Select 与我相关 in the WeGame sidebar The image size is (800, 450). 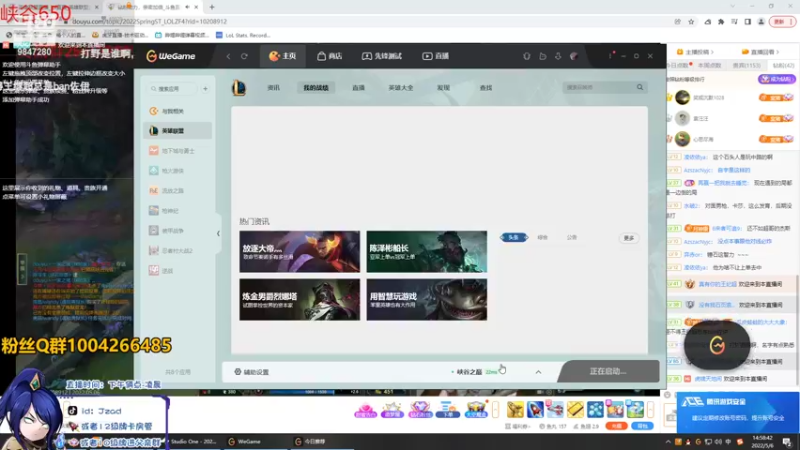pyautogui.click(x=177, y=111)
